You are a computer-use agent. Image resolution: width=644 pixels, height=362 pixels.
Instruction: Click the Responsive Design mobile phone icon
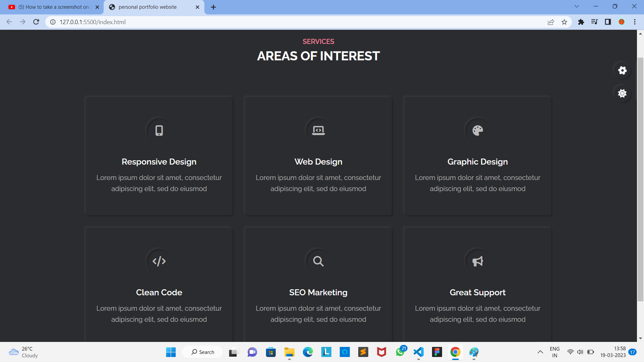pyautogui.click(x=158, y=130)
